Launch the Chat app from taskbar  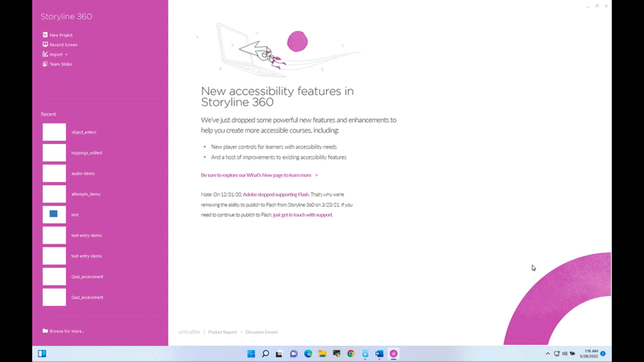294,353
